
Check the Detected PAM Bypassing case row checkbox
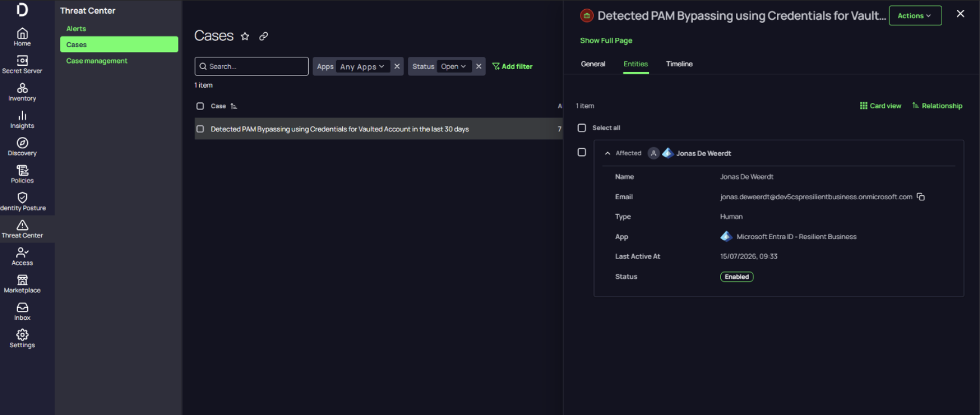tap(200, 129)
